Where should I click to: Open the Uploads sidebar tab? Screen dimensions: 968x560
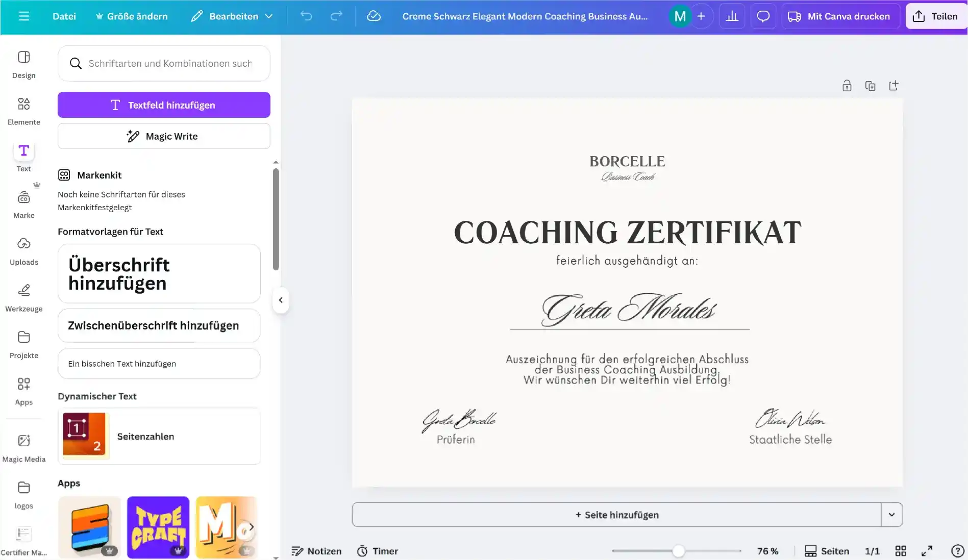click(x=24, y=251)
